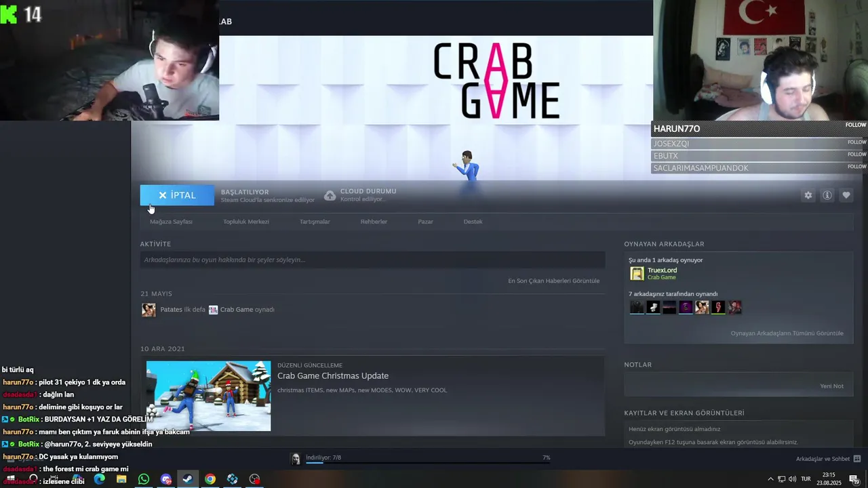Follow EBUTX in stream overlay

point(857,154)
